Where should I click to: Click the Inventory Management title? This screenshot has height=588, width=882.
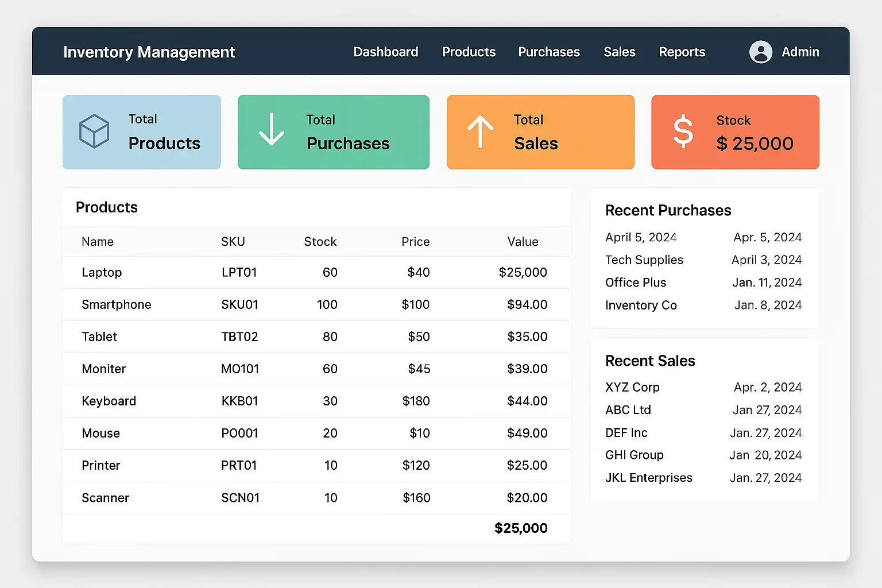149,52
